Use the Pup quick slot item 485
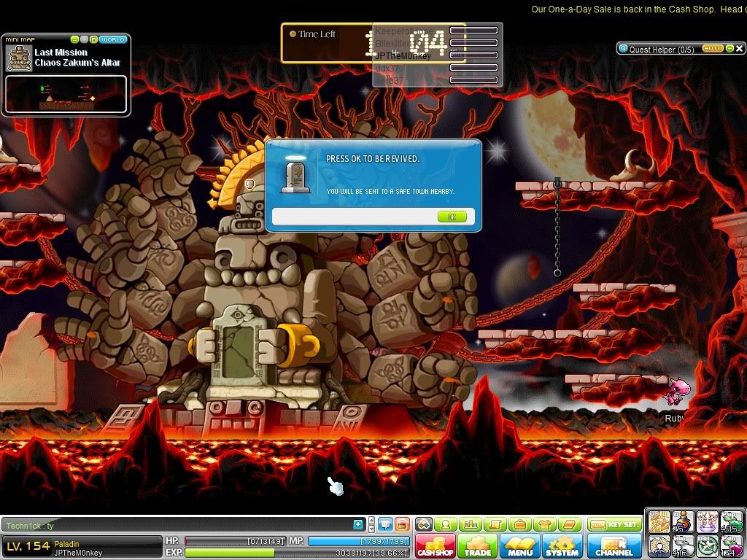Screen dimensions: 747x560 (x=731, y=522)
